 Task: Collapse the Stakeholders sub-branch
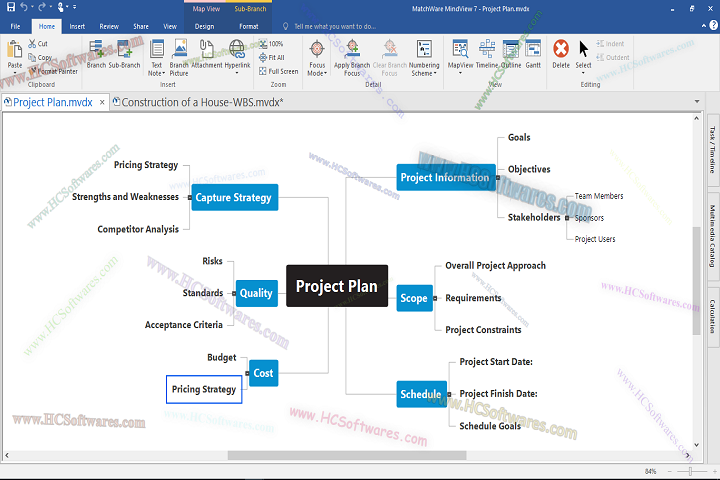coord(567,218)
